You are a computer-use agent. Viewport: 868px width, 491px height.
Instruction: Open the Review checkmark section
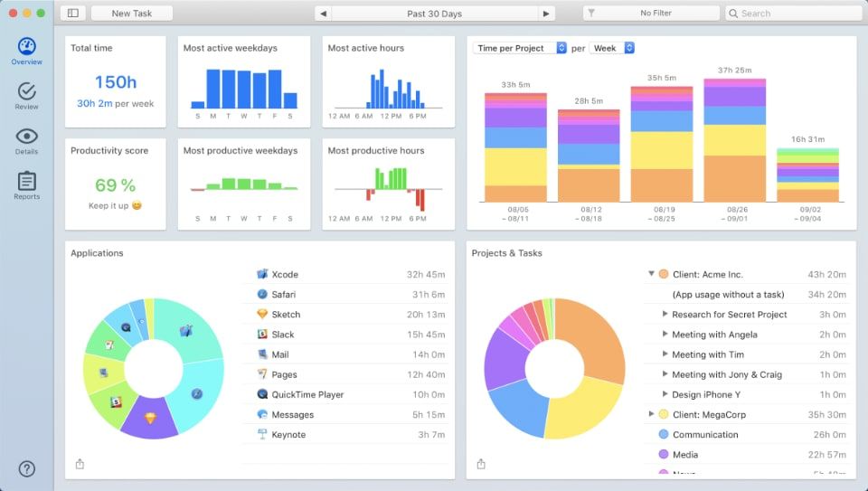point(26,96)
